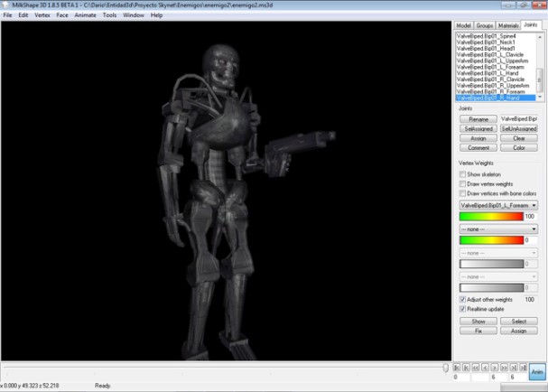Switch to the Model tab
The height and width of the screenshot is (392, 548).
(x=463, y=25)
